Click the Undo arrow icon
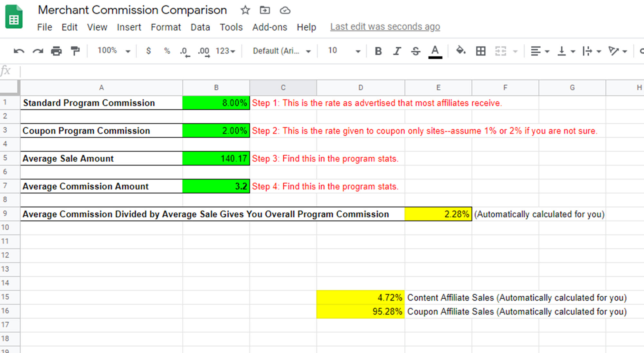 19,51
